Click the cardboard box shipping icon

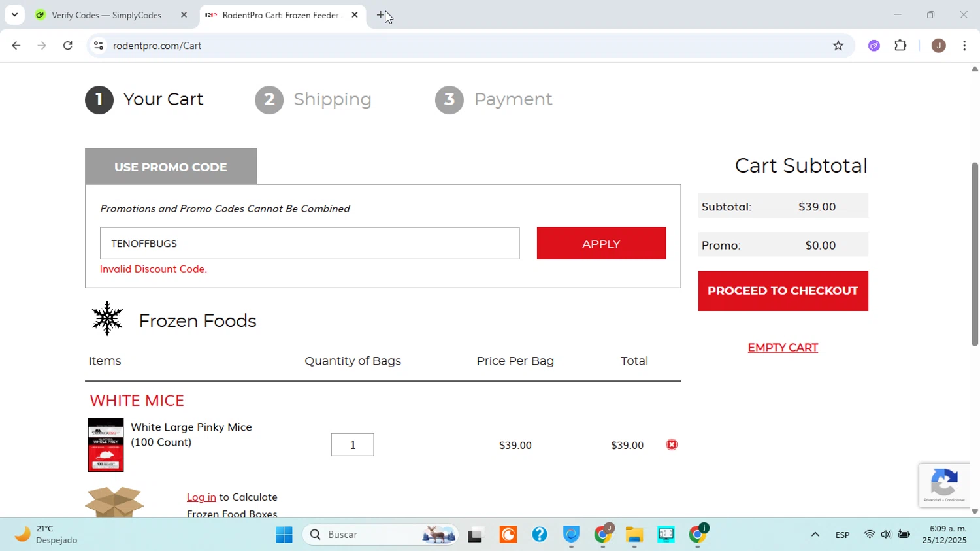(x=114, y=502)
